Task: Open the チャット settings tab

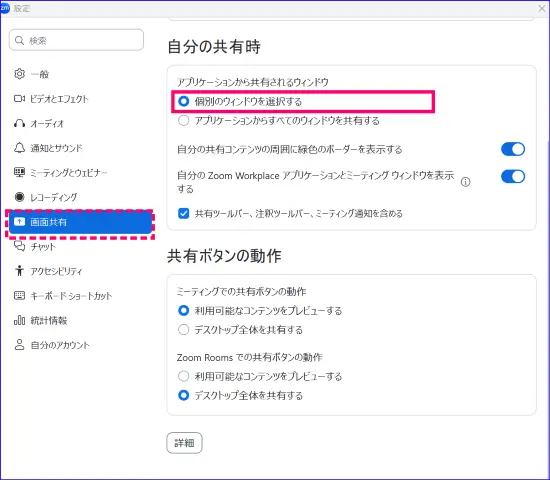Action: coord(80,246)
